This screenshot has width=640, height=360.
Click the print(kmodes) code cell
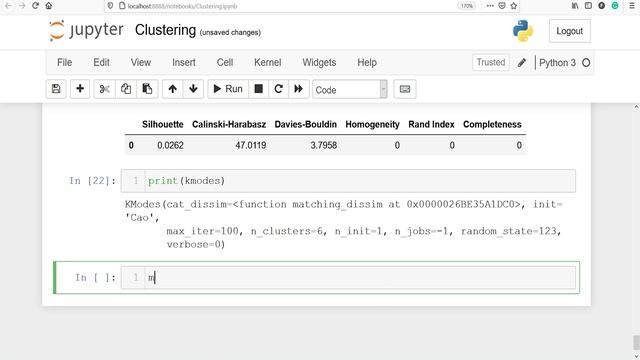click(x=348, y=181)
